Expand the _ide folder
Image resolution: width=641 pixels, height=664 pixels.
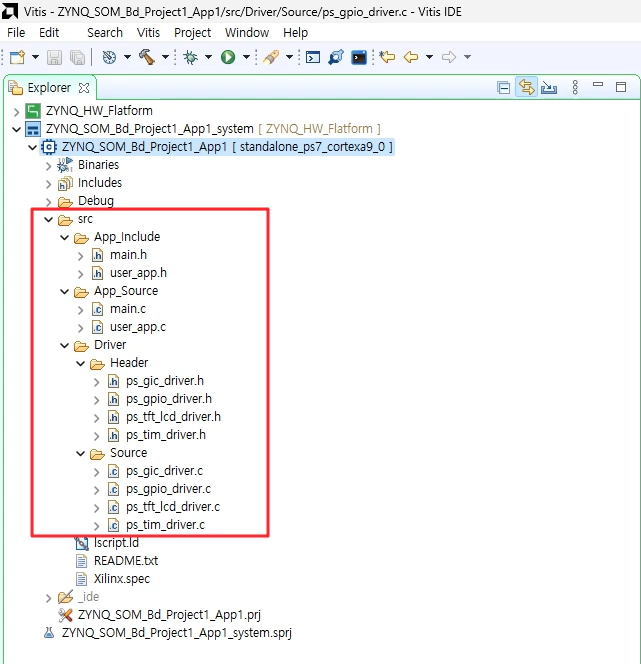(x=49, y=598)
